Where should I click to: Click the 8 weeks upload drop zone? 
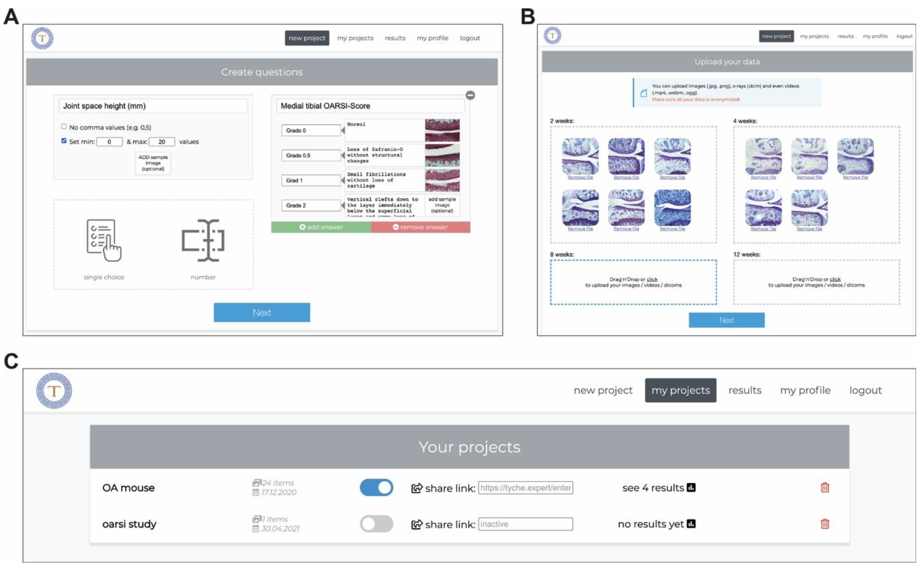coord(633,282)
